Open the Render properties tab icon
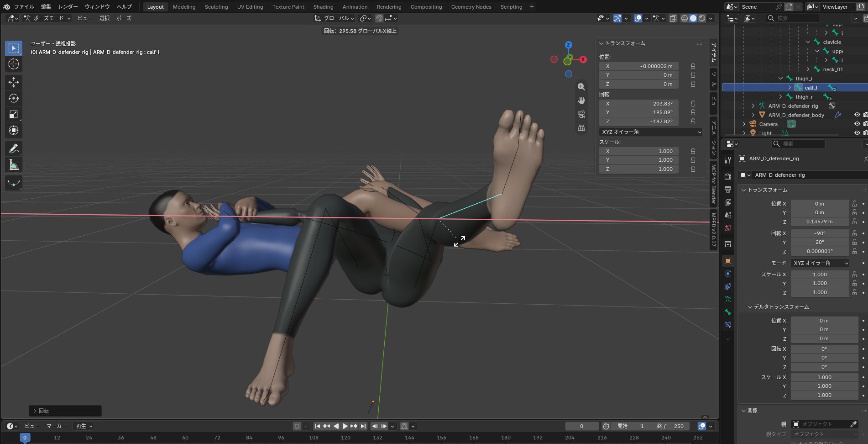Image resolution: width=868 pixels, height=444 pixels. (728, 176)
